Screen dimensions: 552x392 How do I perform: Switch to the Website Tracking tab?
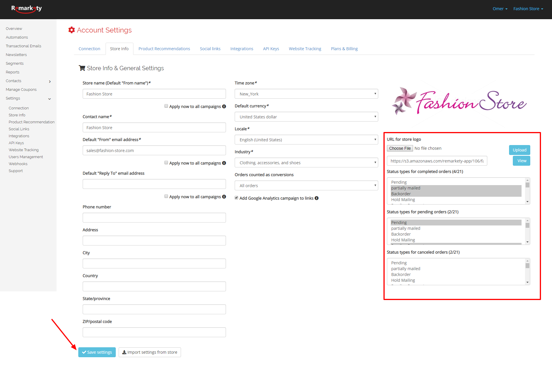coord(305,49)
